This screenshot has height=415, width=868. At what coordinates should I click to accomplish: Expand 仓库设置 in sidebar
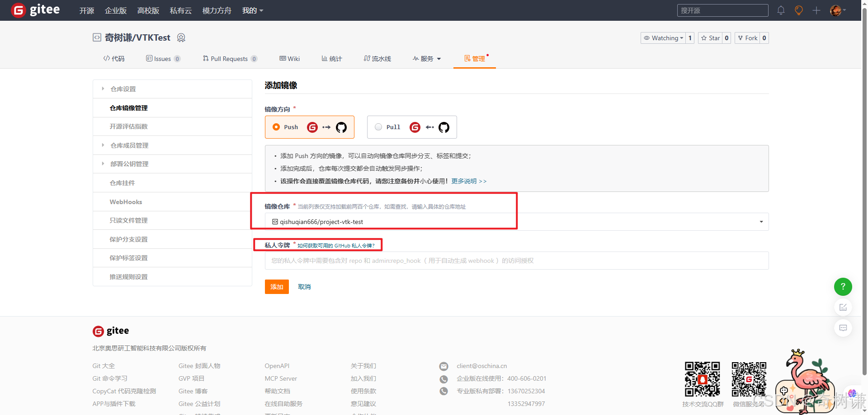(x=172, y=89)
